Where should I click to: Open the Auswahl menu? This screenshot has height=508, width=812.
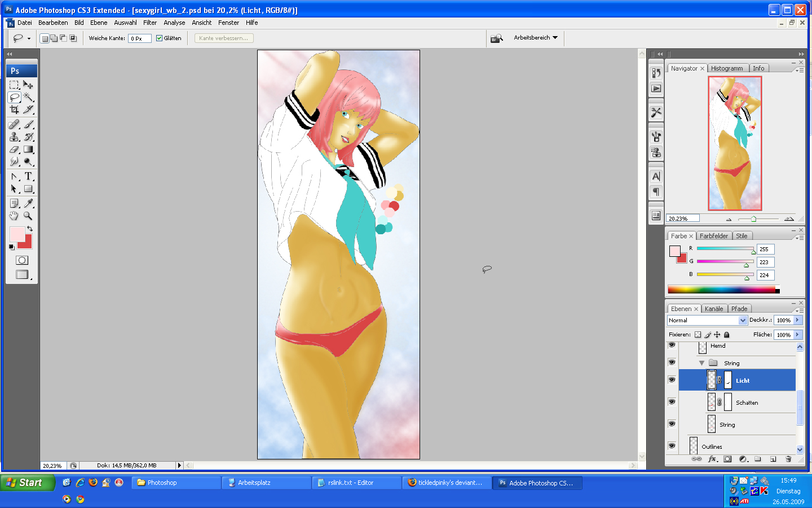click(x=125, y=23)
